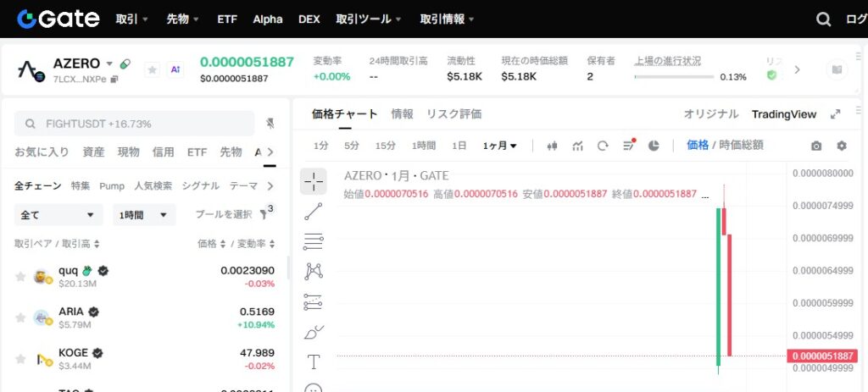Click the FIGHTUSDT search input field
This screenshot has width=868, height=392.
pyautogui.click(x=134, y=124)
